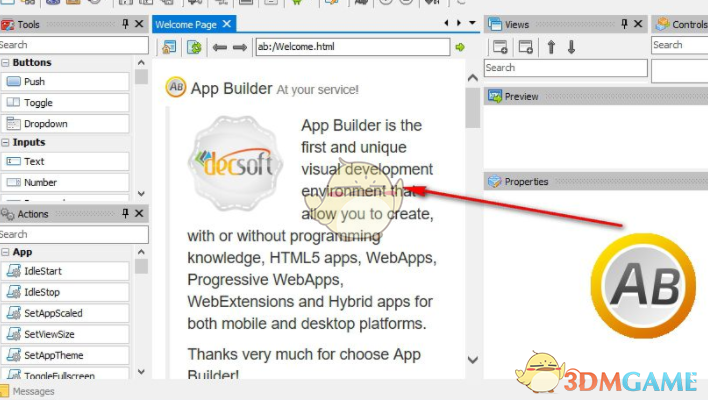
Task: Click the back arrow in browser toolbar
Action: click(x=220, y=46)
